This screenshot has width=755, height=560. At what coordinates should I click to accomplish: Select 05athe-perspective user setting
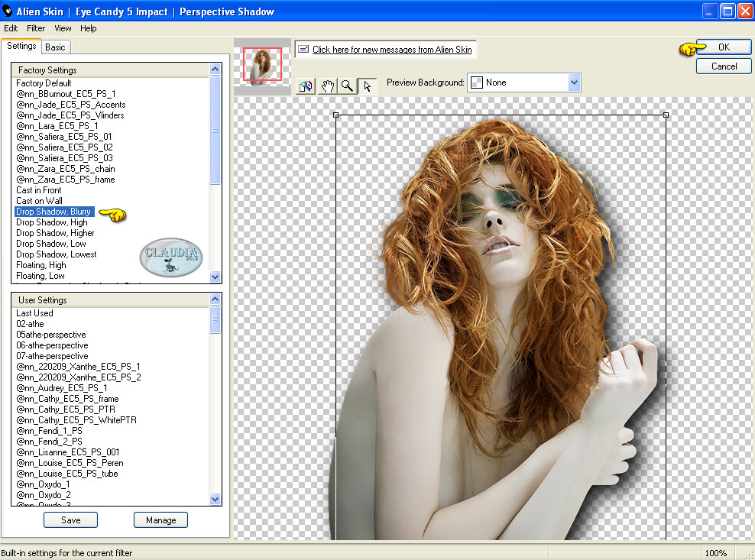click(x=51, y=335)
